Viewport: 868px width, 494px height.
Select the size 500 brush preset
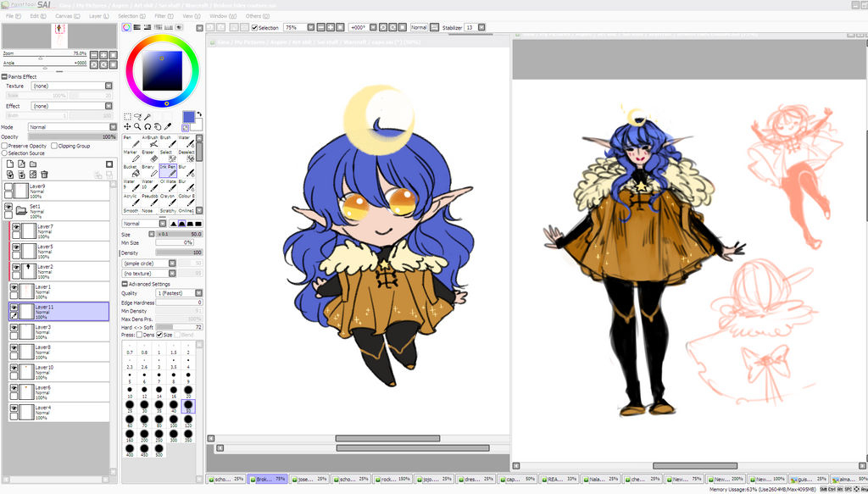click(x=159, y=452)
